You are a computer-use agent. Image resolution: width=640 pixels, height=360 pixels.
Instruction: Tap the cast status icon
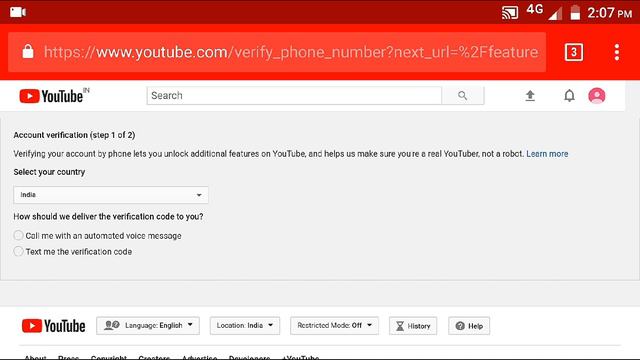coord(510,13)
